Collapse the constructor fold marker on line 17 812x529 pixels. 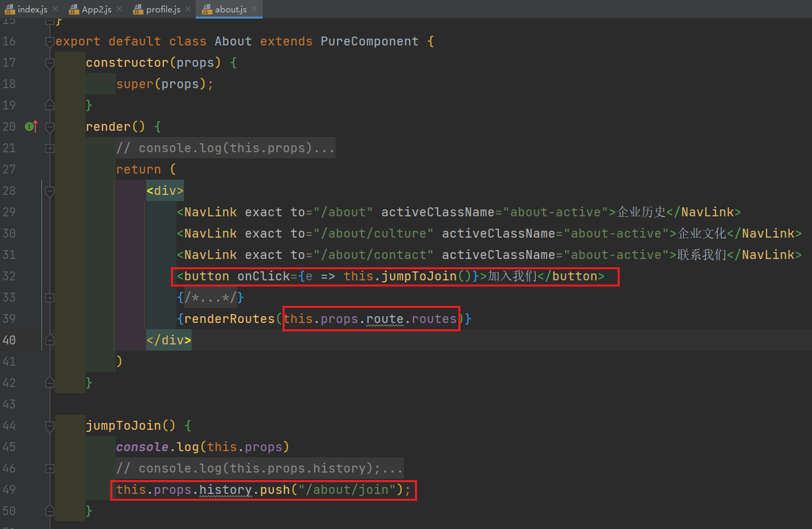[50, 63]
